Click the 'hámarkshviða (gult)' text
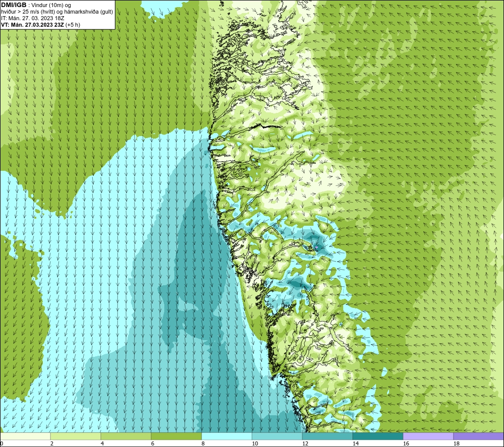This screenshot has height=447, width=504. (x=89, y=12)
